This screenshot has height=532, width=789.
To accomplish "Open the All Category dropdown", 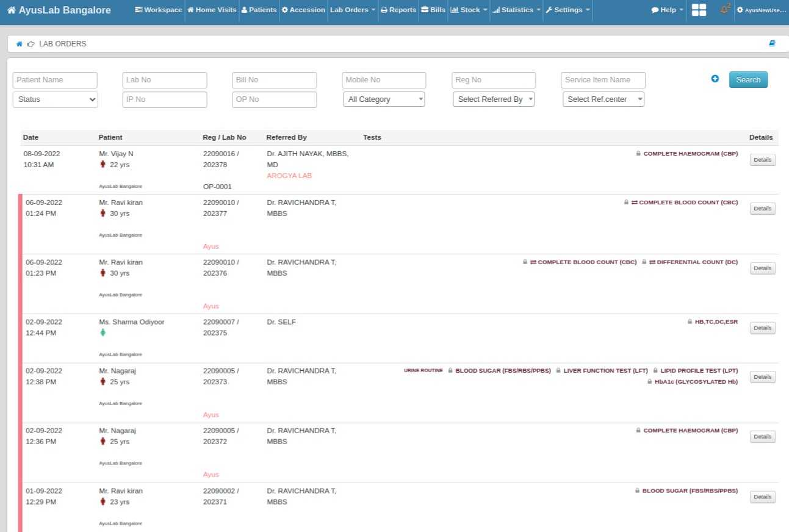I will (383, 98).
